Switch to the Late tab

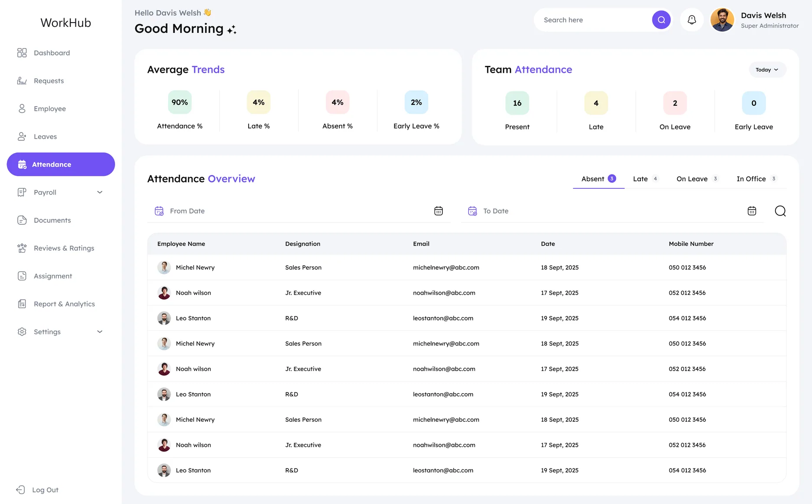(x=646, y=179)
